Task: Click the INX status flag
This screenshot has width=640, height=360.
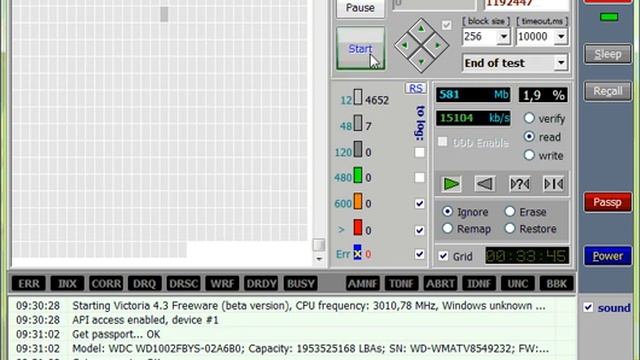Action: click(x=67, y=284)
